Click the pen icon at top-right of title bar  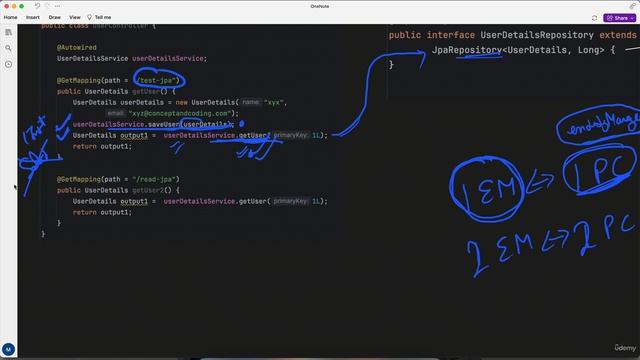632,6
